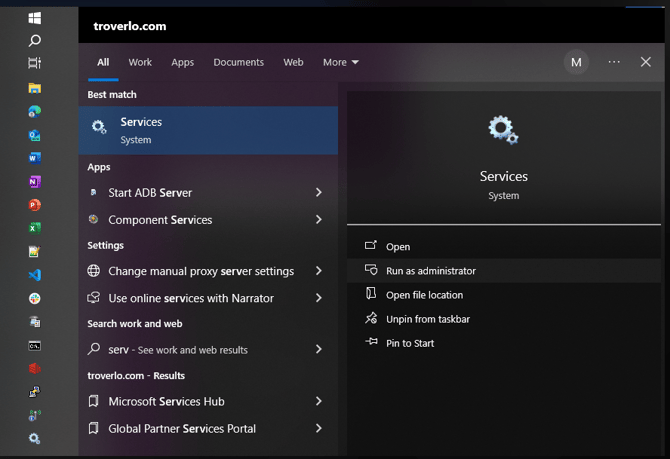
Task: Expand Global Partner Services Portal arrow
Action: [x=319, y=428]
